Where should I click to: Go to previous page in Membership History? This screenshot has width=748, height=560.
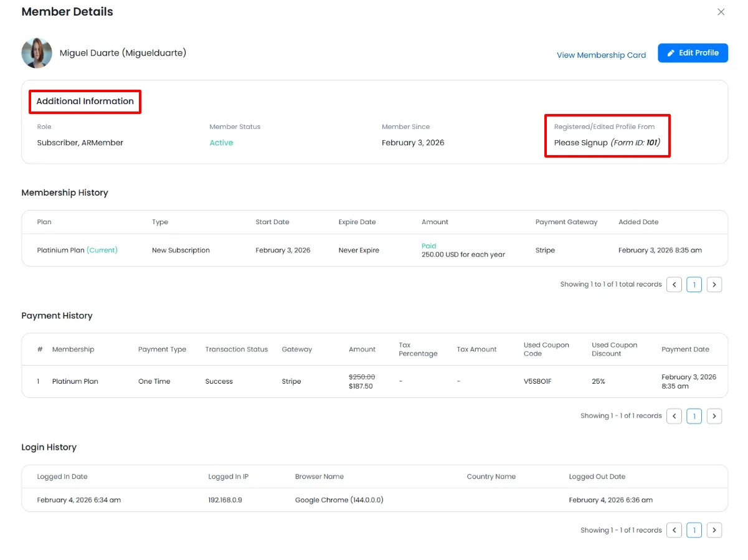tap(674, 285)
